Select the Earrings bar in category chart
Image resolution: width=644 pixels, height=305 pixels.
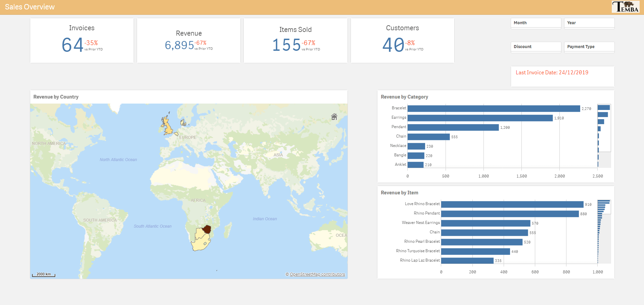click(480, 118)
